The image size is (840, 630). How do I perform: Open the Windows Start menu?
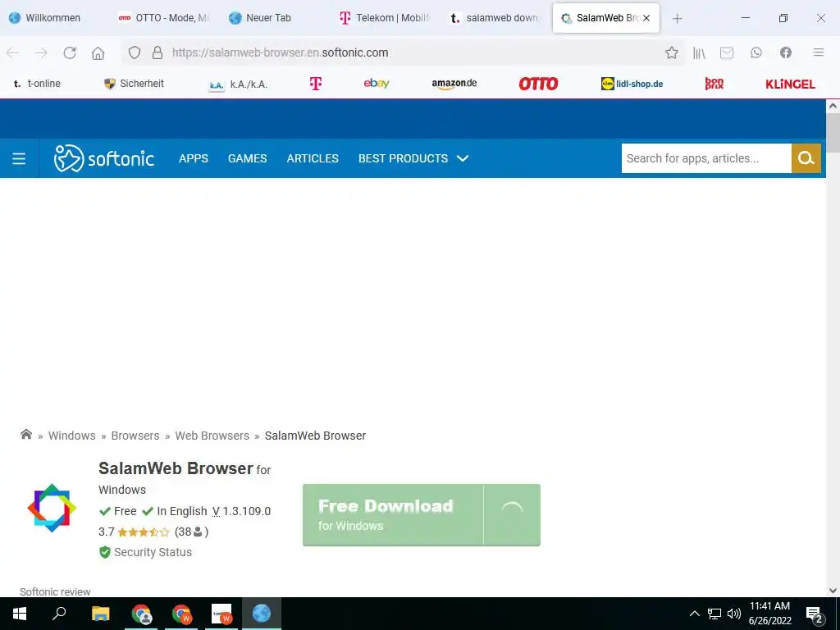(x=20, y=614)
